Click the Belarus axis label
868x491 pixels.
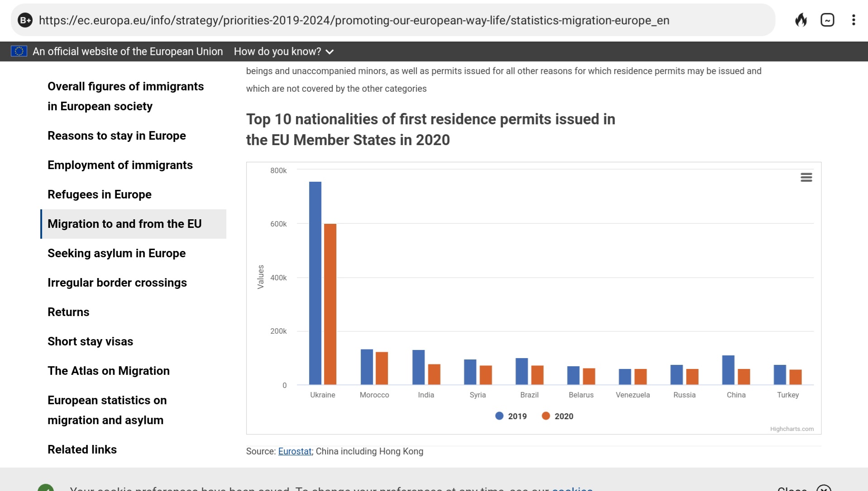coord(581,395)
